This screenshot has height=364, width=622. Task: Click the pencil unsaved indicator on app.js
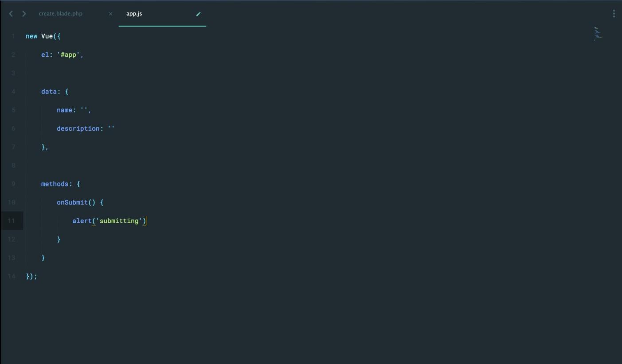tap(198, 14)
